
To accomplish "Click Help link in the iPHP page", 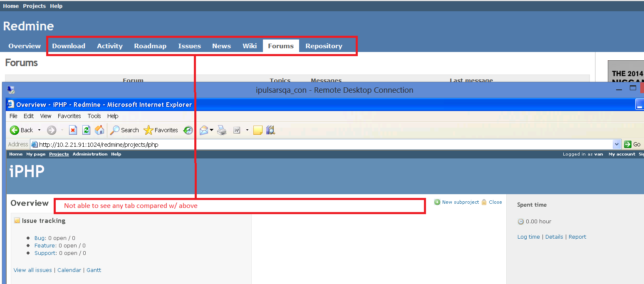I will (x=116, y=154).
